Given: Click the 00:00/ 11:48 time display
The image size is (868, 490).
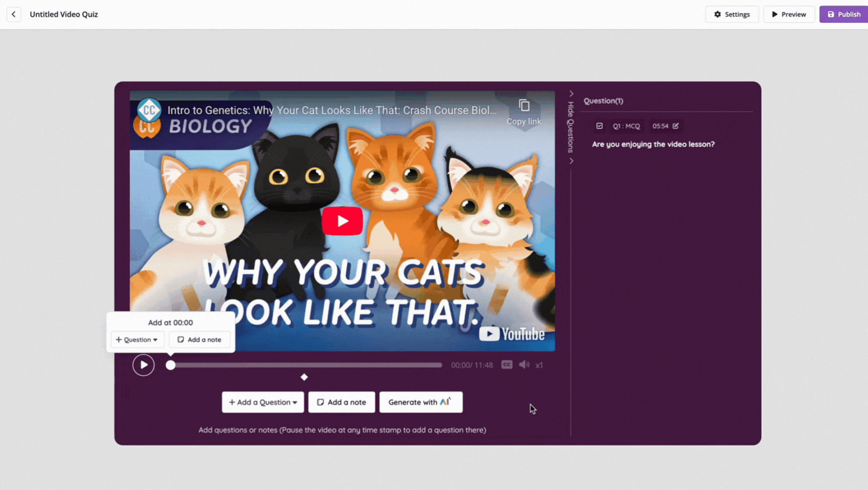Looking at the screenshot, I should point(472,365).
